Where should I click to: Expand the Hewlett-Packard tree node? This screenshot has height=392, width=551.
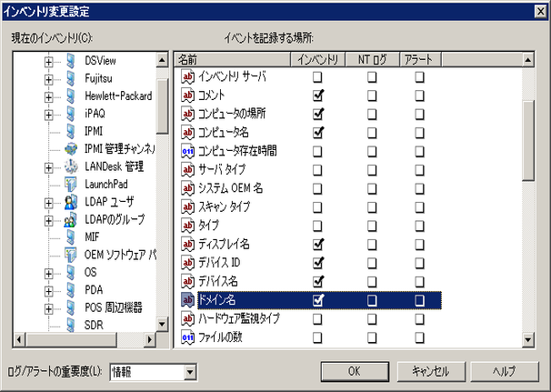click(x=48, y=97)
